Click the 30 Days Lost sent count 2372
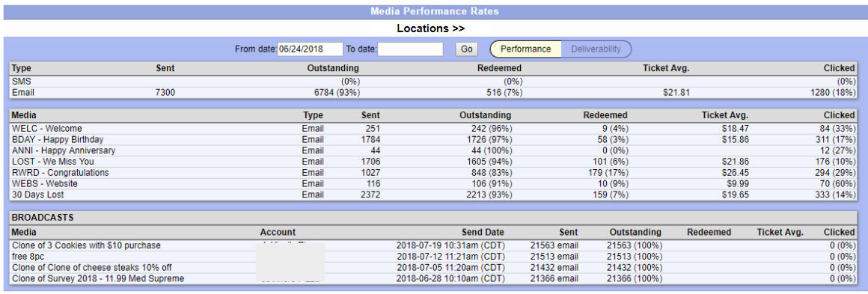 (x=370, y=195)
